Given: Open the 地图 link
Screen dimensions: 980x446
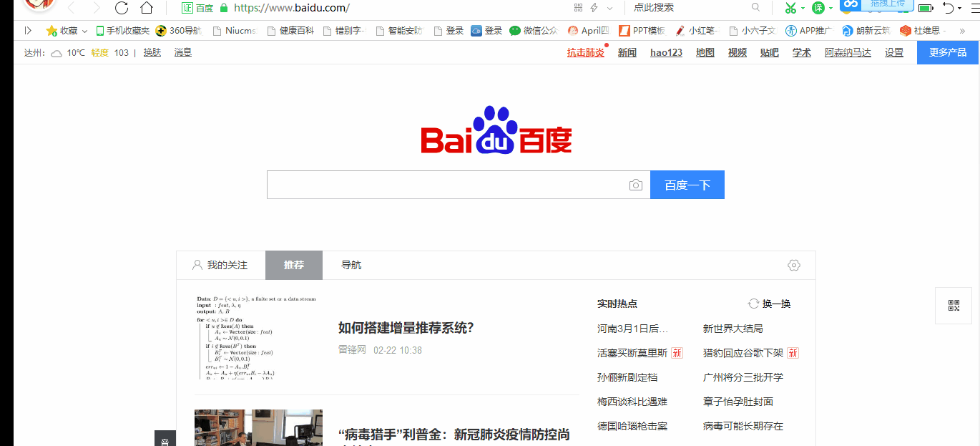Looking at the screenshot, I should [705, 52].
